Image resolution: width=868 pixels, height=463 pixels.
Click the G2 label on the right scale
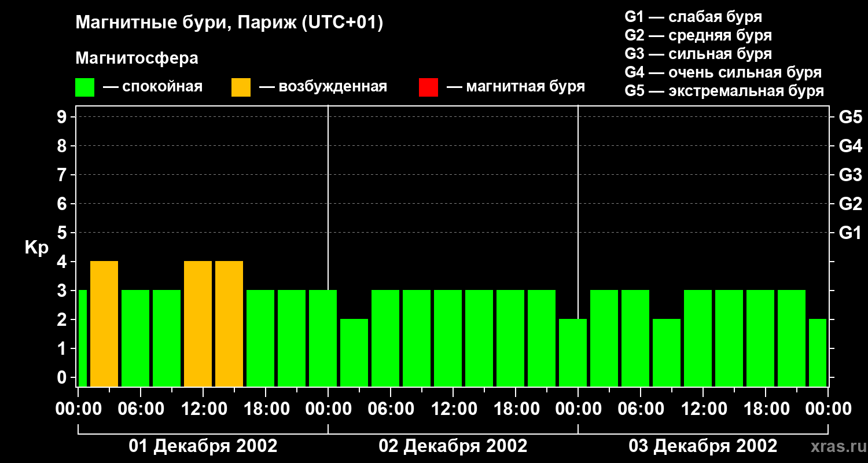850,204
